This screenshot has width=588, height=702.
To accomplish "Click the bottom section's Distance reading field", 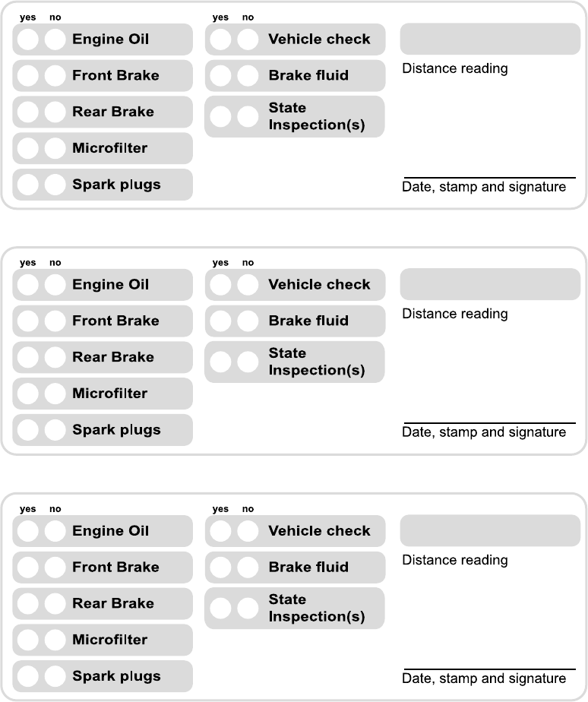I will tap(490, 531).
